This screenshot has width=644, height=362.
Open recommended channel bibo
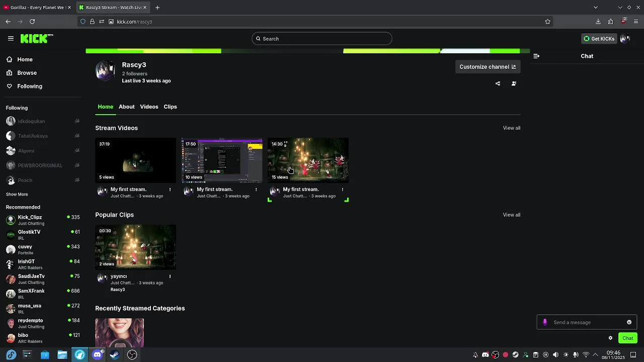coord(42,338)
